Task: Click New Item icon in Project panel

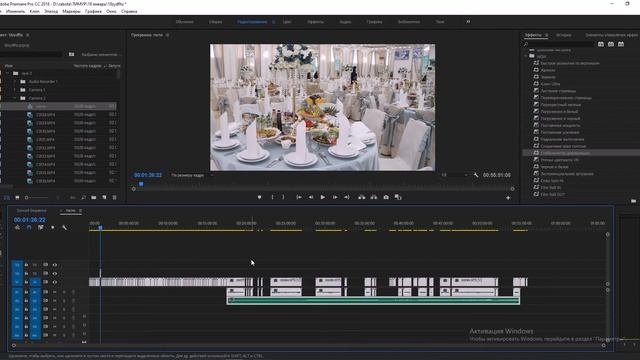Action: tap(104, 198)
